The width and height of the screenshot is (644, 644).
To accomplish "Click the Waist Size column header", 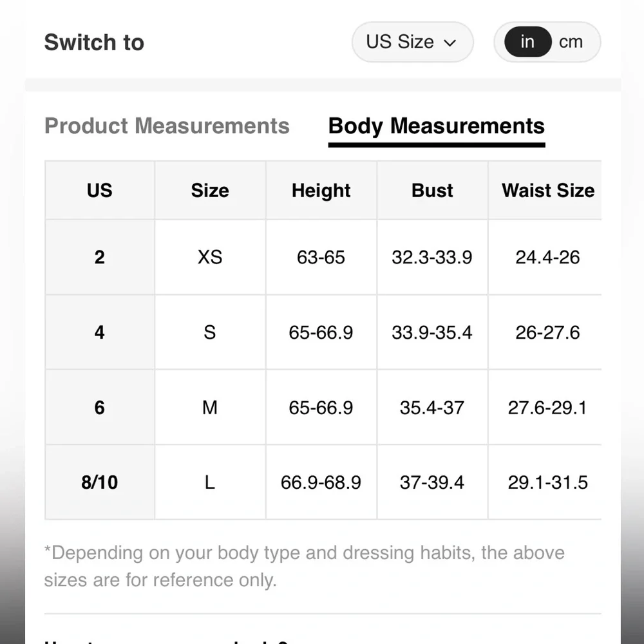I will [x=547, y=191].
